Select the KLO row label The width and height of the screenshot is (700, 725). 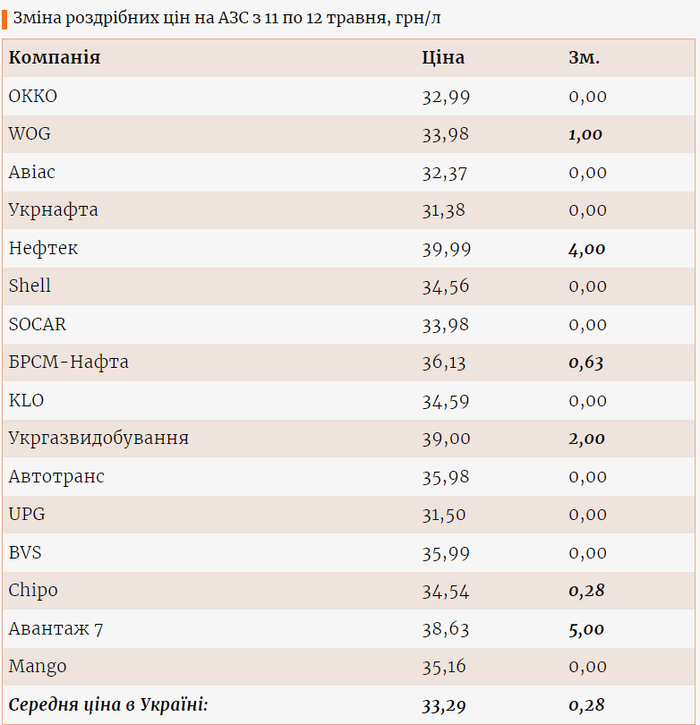click(26, 400)
